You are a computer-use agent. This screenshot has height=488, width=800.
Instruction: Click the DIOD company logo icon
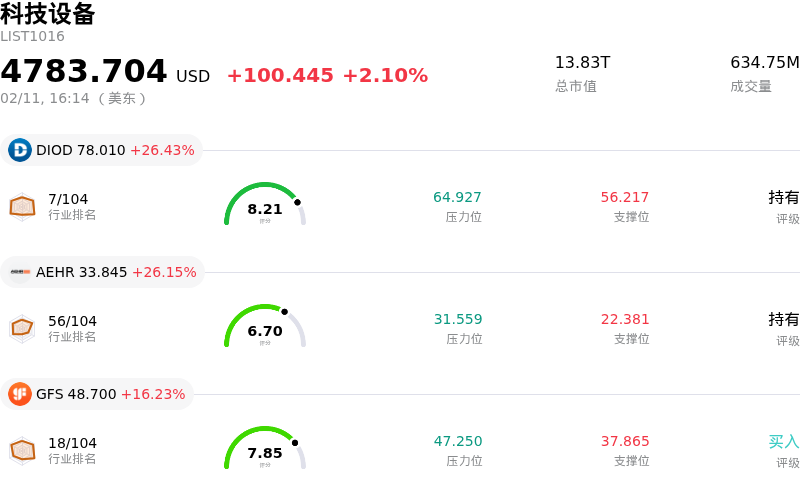point(20,150)
